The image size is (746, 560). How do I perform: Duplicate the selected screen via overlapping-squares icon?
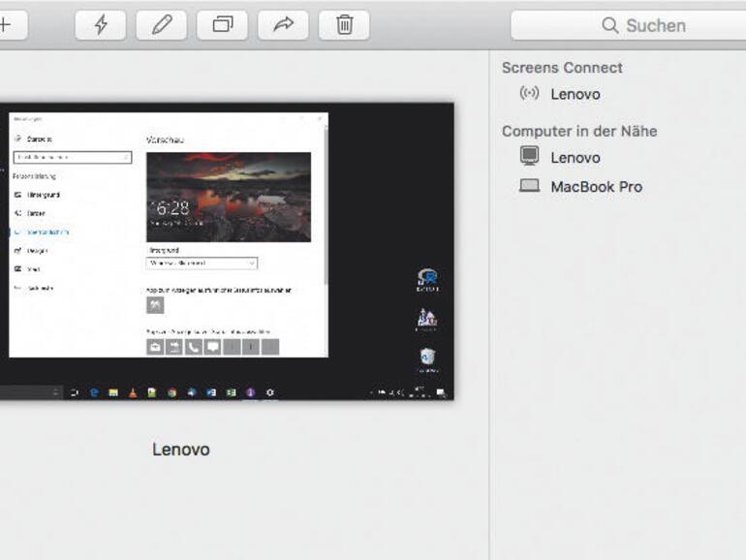click(x=222, y=25)
